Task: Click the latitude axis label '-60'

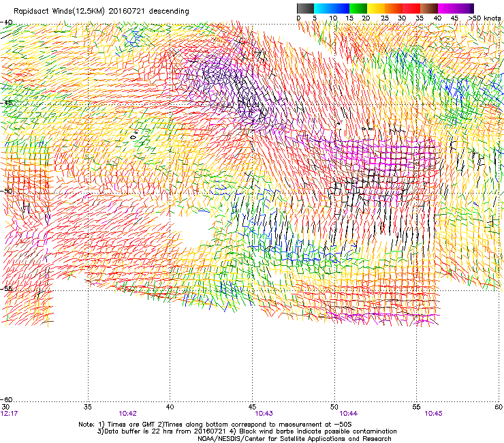Action: 6,399
